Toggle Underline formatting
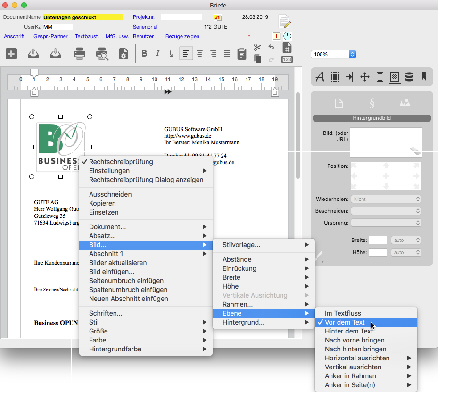453x399 pixels. point(171,53)
